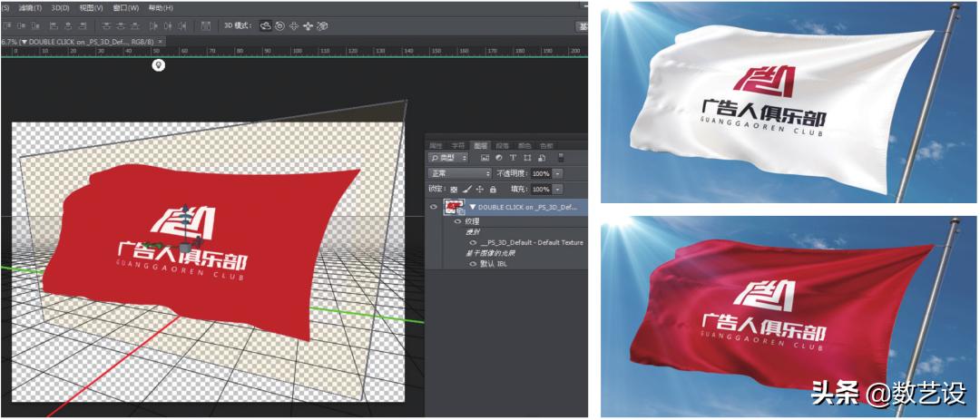Click the distribute left edges icon
Viewport: 980px width, 420px height.
coord(153,26)
